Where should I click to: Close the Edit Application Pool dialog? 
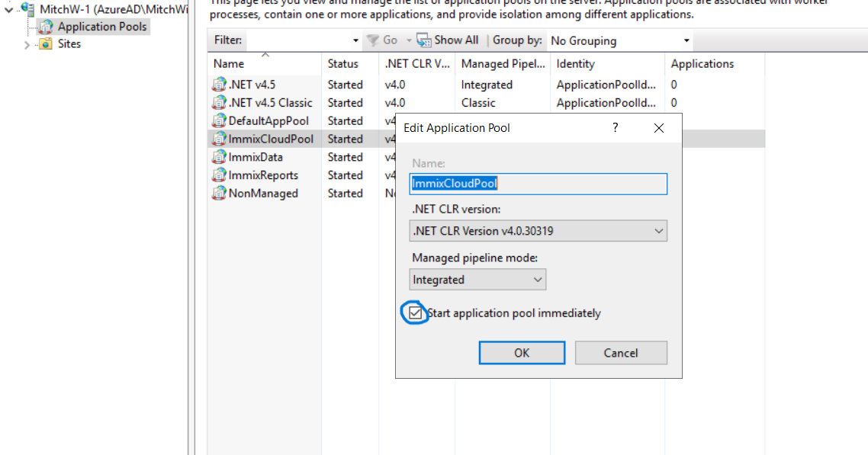point(659,128)
